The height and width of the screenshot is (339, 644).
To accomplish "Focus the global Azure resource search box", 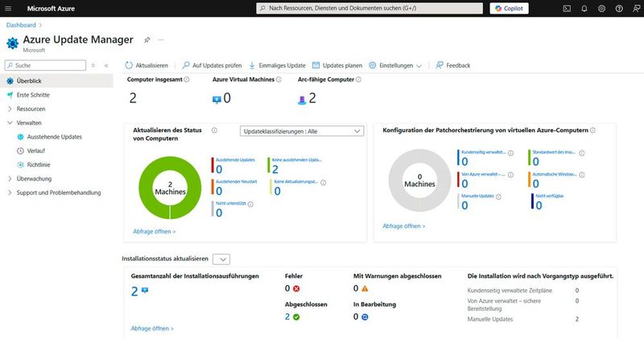I will [369, 8].
